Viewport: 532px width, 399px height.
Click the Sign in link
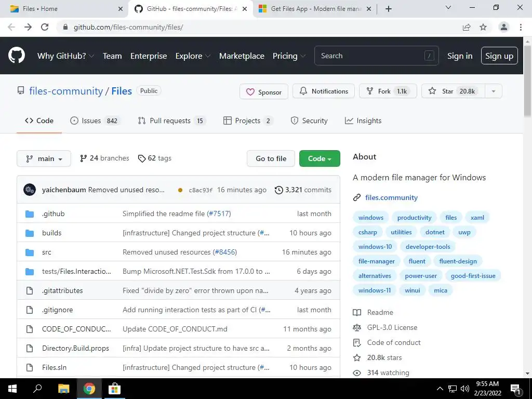459,56
